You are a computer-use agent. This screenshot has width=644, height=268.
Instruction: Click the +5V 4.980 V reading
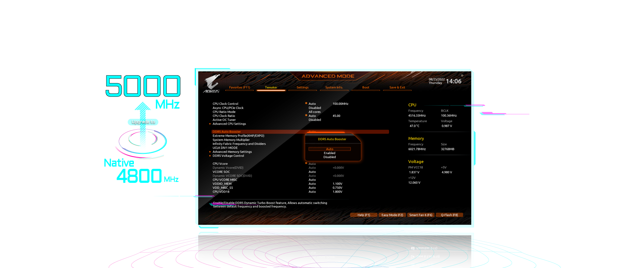[x=447, y=172]
